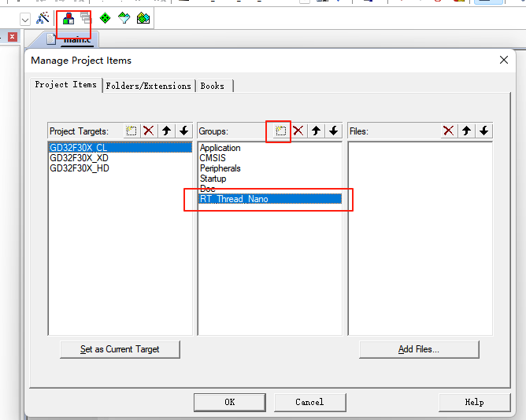526x420 pixels.
Task: Close the Manage Project Items dialog
Action: pos(503,60)
